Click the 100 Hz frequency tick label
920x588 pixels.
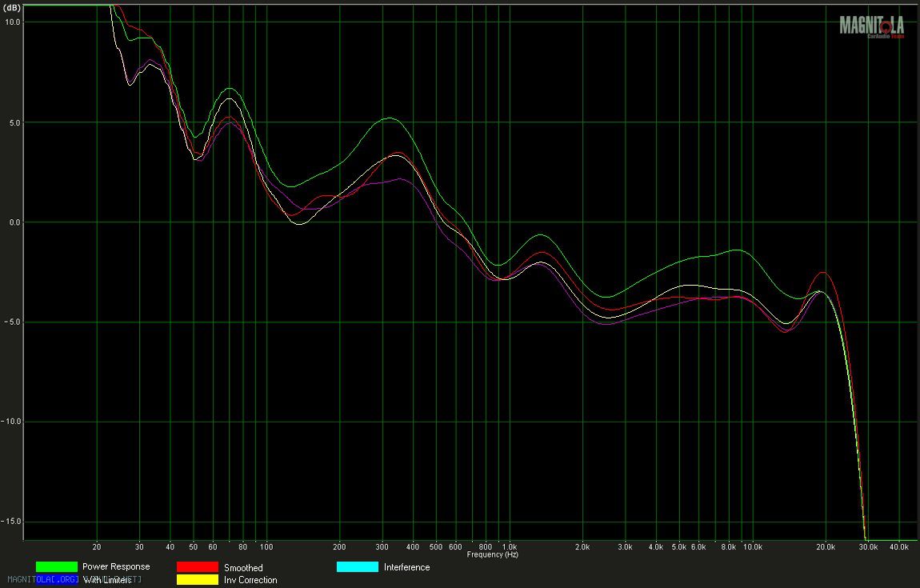pos(266,546)
